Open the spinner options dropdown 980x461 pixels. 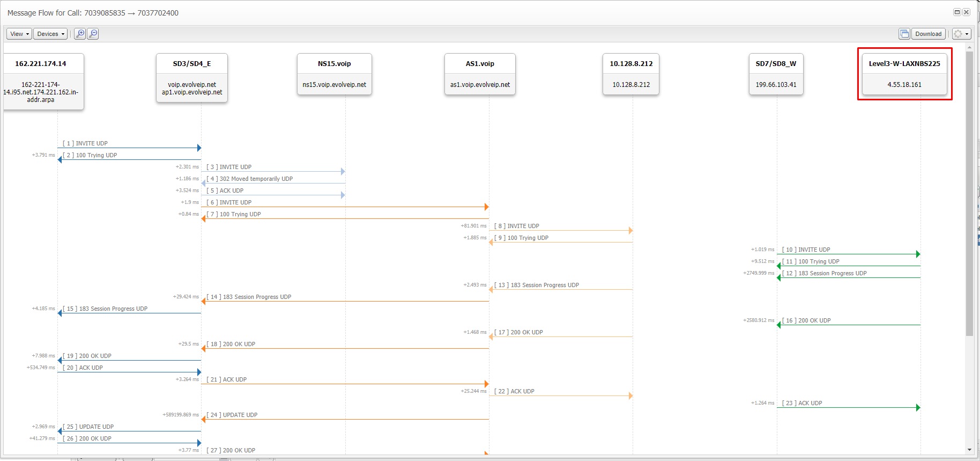(x=961, y=34)
